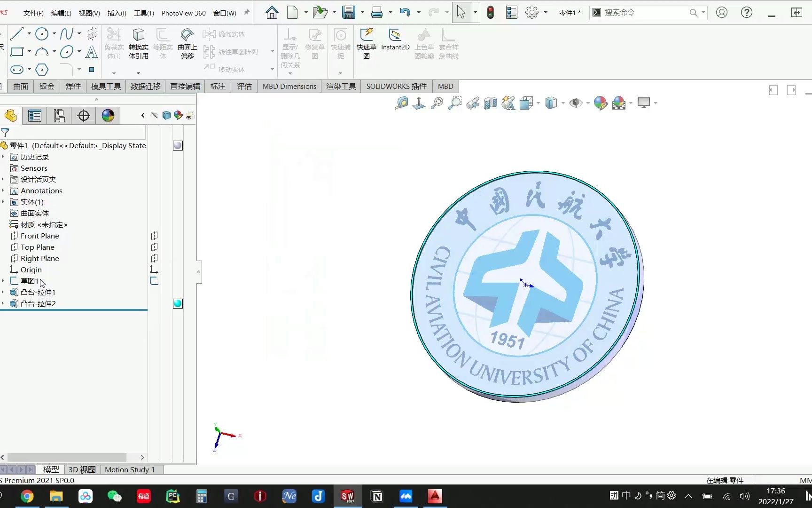Open Options gear dropdown arrow

click(x=546, y=13)
